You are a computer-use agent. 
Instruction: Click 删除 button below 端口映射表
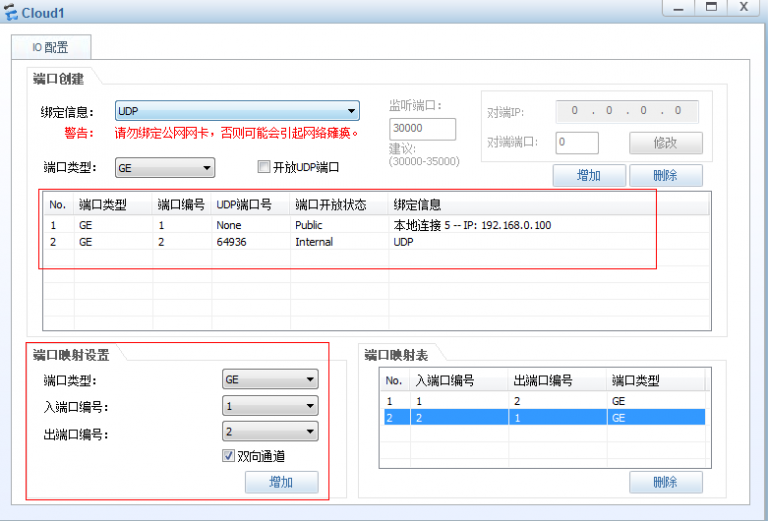pos(665,482)
